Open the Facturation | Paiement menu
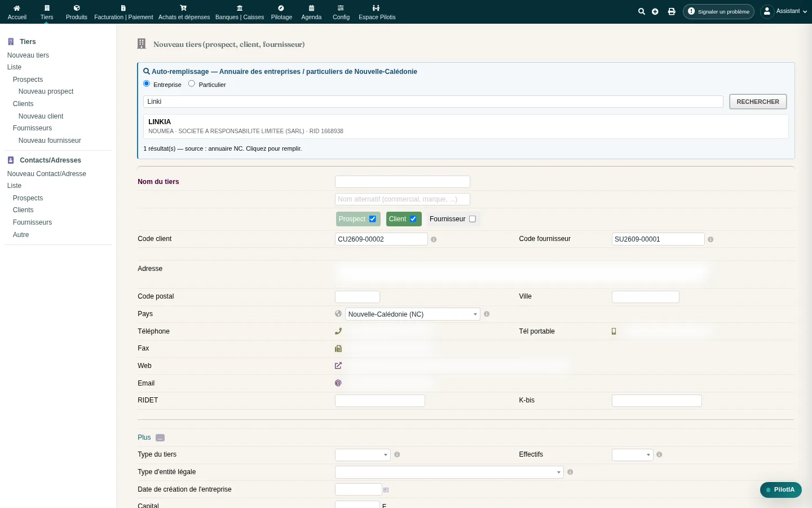The width and height of the screenshot is (812, 508). click(x=123, y=12)
